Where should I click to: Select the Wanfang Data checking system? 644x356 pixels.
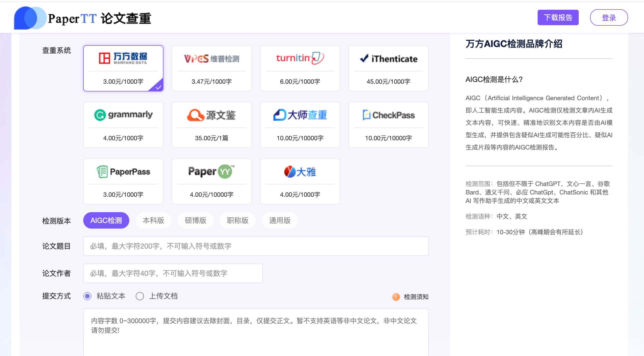(123, 68)
